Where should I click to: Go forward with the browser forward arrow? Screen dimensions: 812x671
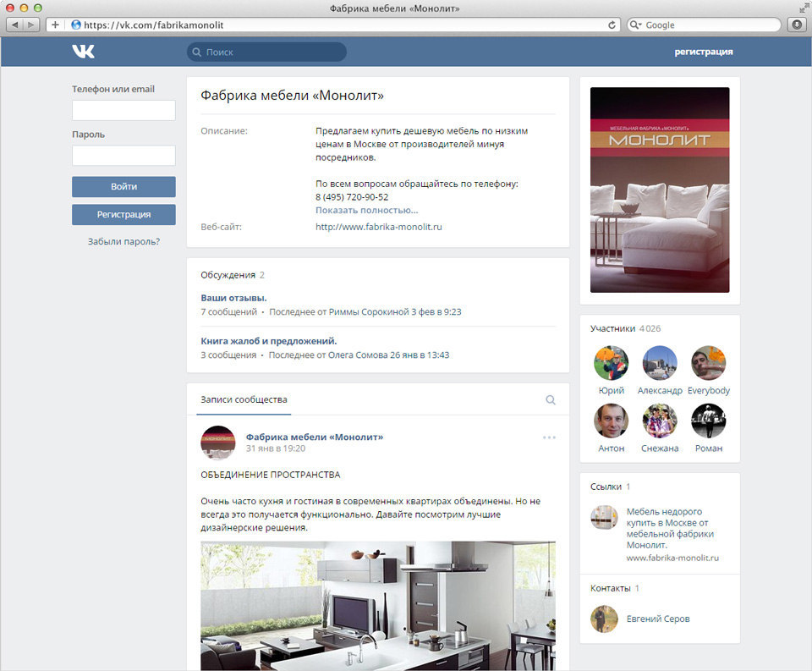(31, 25)
